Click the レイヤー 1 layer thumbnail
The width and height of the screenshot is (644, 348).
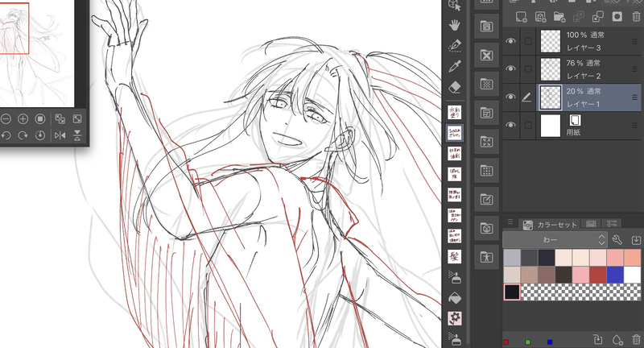click(x=551, y=97)
